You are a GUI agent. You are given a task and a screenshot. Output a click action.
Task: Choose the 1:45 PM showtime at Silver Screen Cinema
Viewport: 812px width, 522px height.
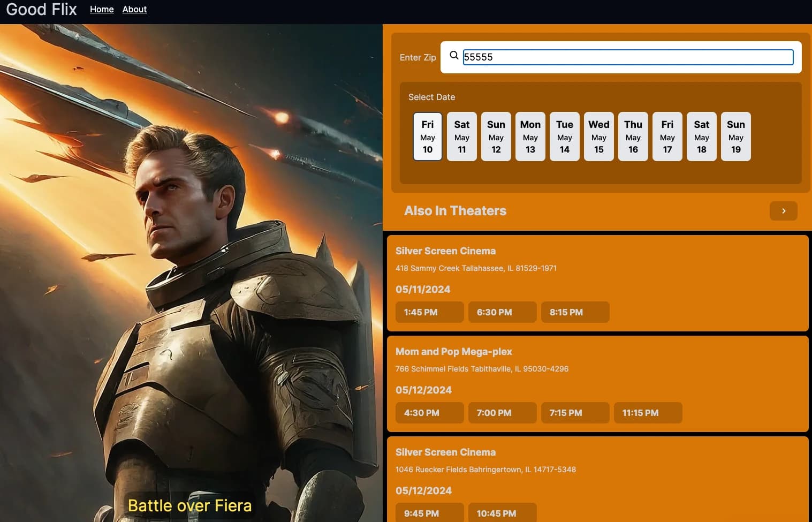coord(429,312)
